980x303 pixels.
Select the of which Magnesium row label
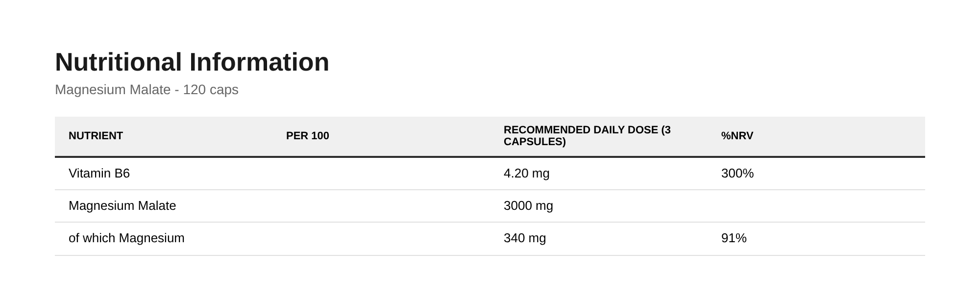tap(126, 238)
